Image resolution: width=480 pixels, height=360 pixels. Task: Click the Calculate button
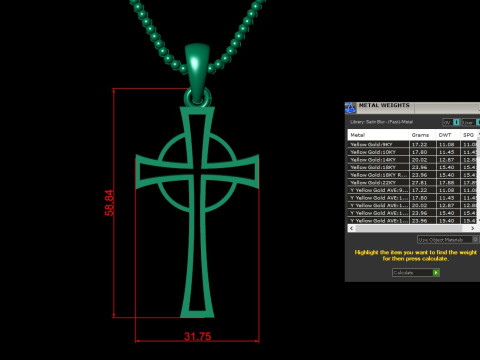coord(416,273)
